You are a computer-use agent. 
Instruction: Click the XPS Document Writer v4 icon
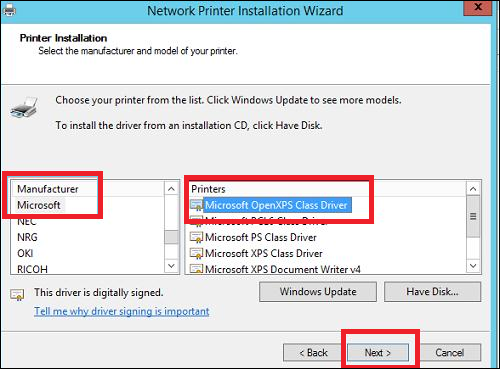[x=196, y=269]
